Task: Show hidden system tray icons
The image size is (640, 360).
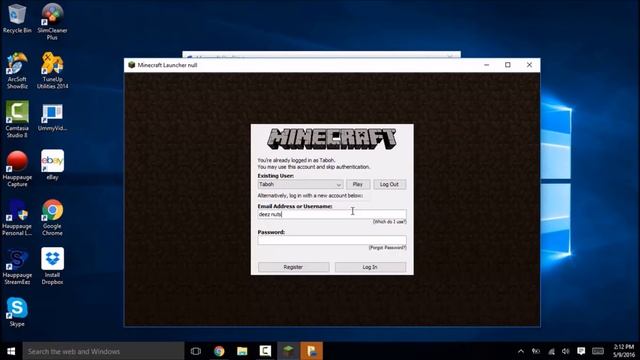Action: point(521,351)
